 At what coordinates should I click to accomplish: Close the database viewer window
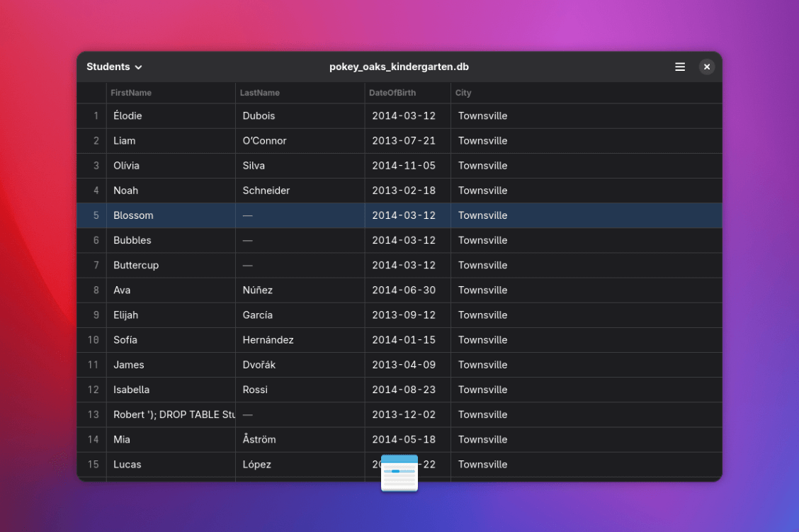(x=706, y=67)
